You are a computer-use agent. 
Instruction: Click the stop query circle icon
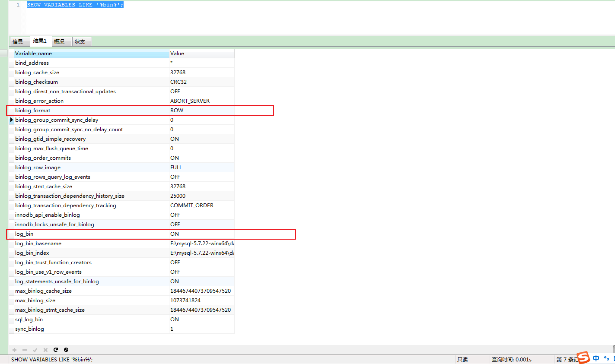point(66,350)
